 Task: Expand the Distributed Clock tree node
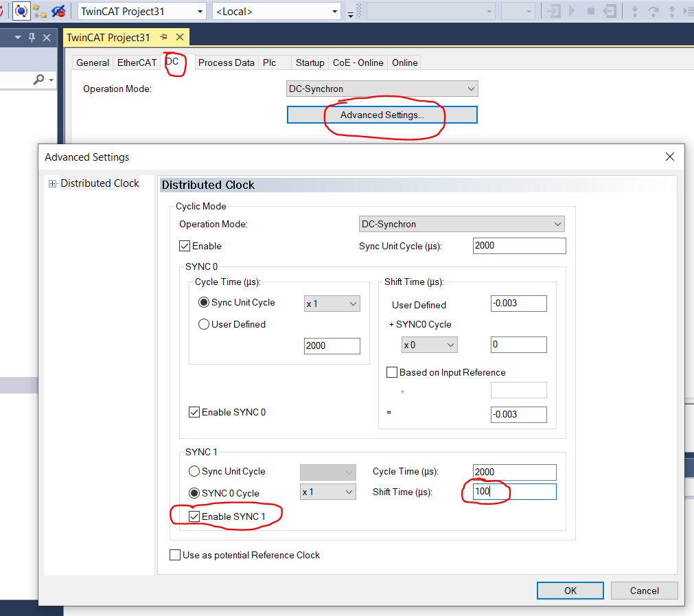click(52, 183)
